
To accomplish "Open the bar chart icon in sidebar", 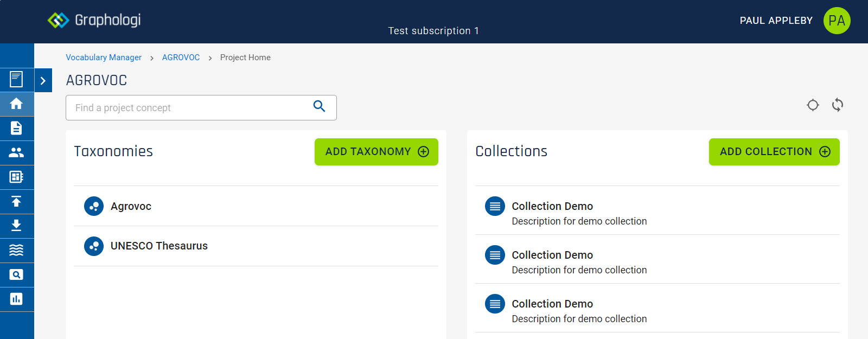I will tap(16, 299).
